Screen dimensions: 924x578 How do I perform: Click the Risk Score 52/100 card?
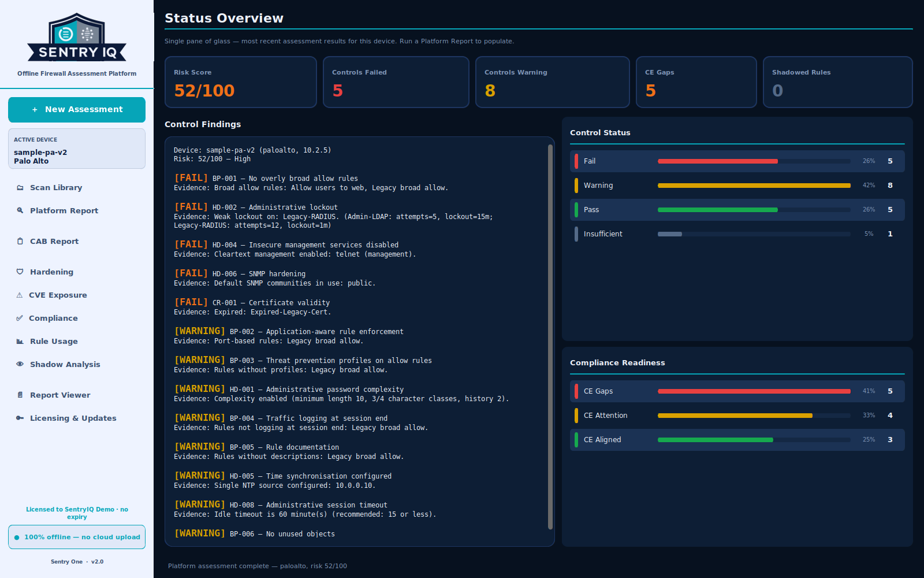[x=241, y=82]
